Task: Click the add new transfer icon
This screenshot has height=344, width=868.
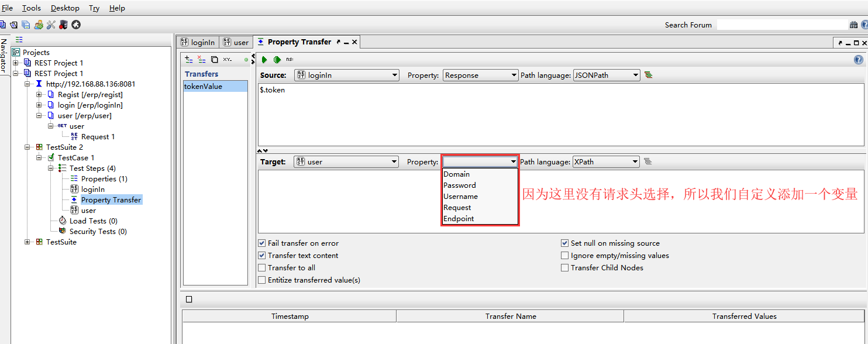Action: point(189,59)
